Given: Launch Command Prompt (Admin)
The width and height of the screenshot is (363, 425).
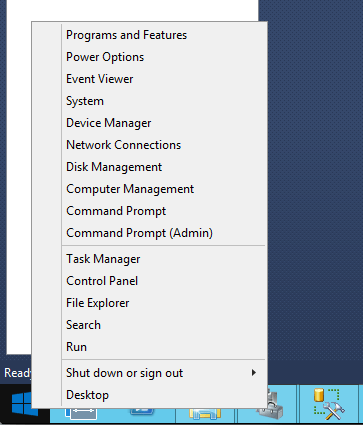Looking at the screenshot, I should 139,233.
